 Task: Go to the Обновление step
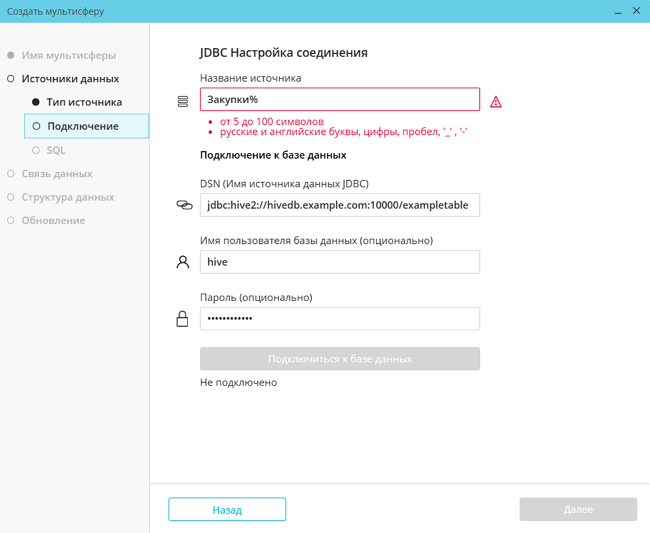tap(53, 220)
